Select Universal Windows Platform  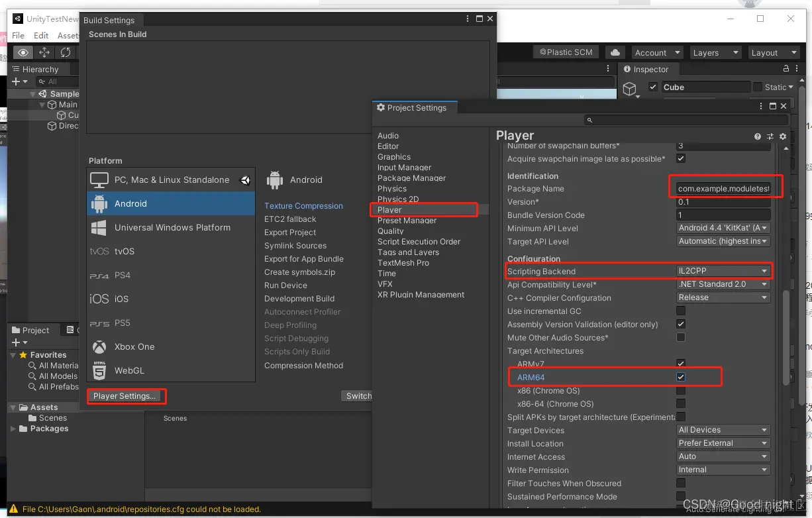[171, 227]
